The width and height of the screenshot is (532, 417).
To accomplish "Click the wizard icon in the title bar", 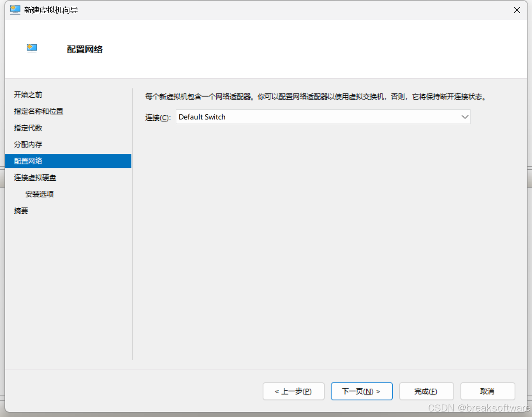I will pos(15,10).
